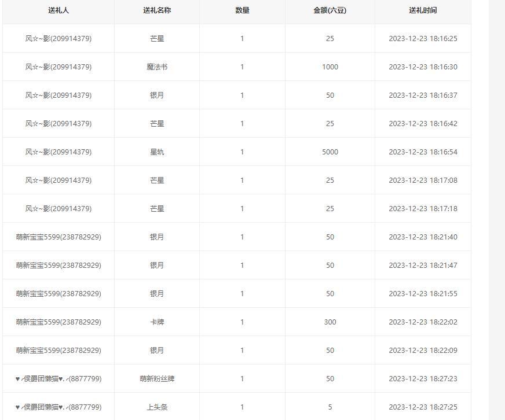The height and width of the screenshot is (420, 505).
Task: Select amount 50 in the 18:22:09 row
Action: pyautogui.click(x=330, y=350)
